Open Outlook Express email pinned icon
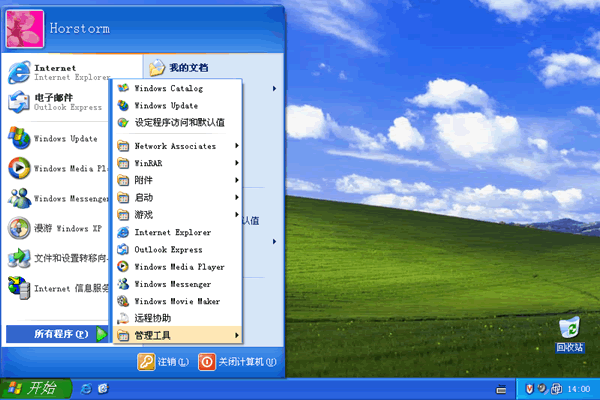The height and width of the screenshot is (400, 600). pos(19,102)
